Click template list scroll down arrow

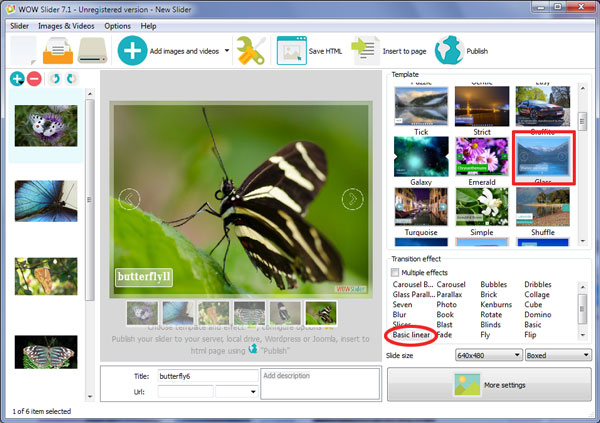point(583,241)
